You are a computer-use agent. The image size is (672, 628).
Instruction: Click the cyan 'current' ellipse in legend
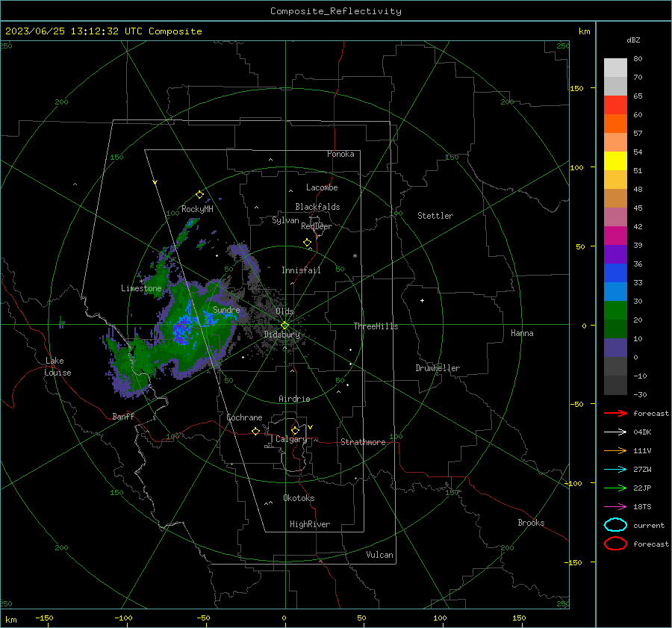(615, 525)
